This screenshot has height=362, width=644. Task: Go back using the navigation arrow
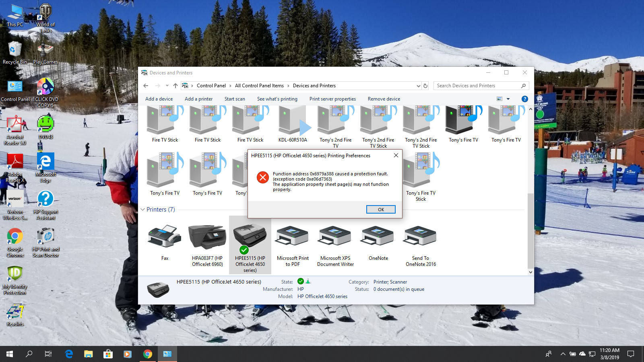click(146, 86)
